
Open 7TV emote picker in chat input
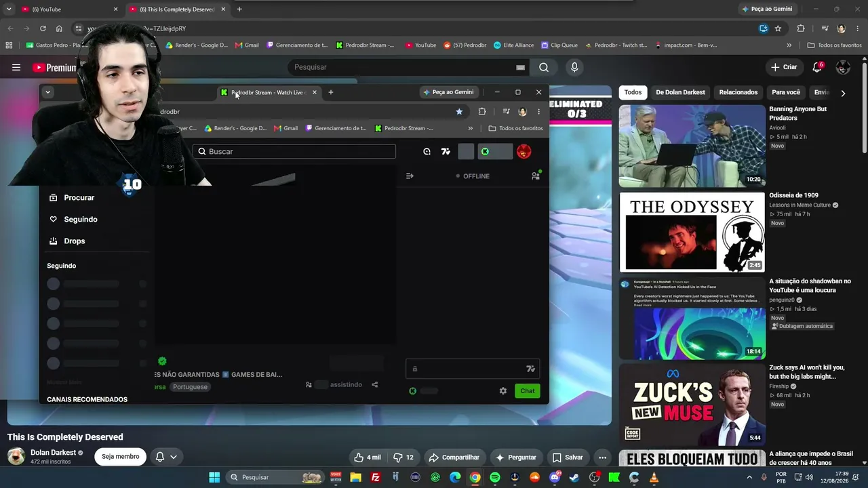(531, 369)
